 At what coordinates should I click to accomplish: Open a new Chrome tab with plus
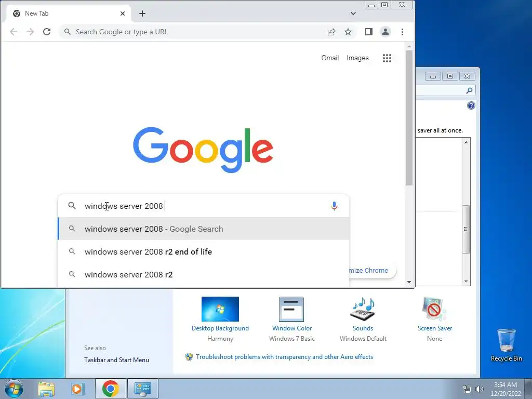[142, 14]
